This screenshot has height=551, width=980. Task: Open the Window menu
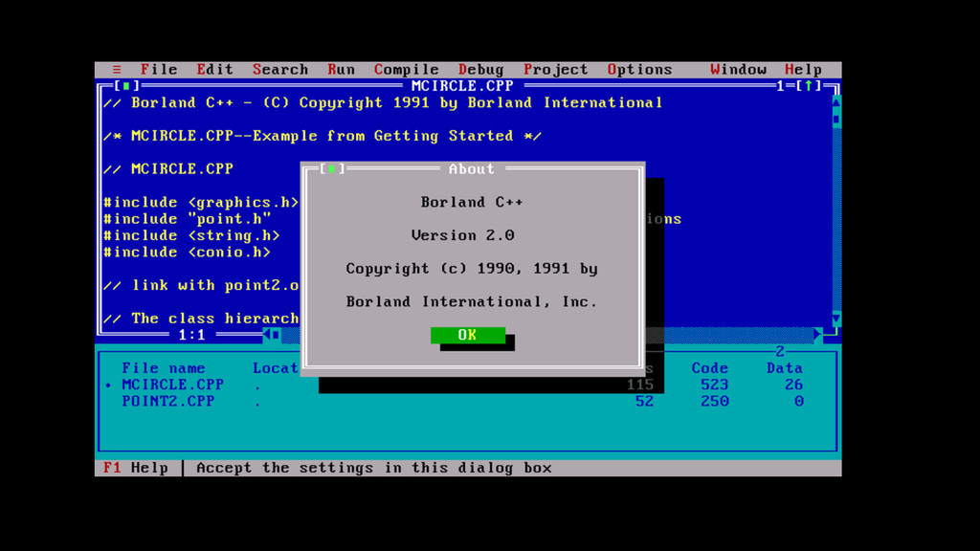point(738,69)
